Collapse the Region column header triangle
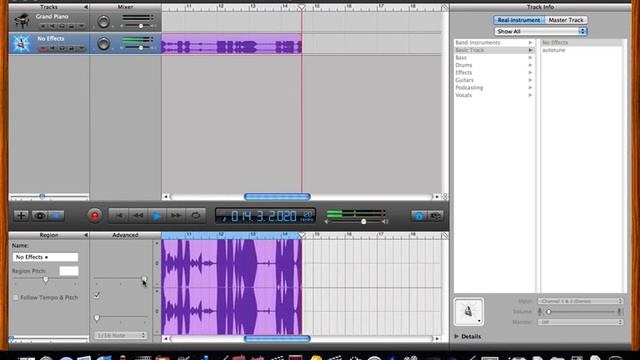 coord(86,235)
